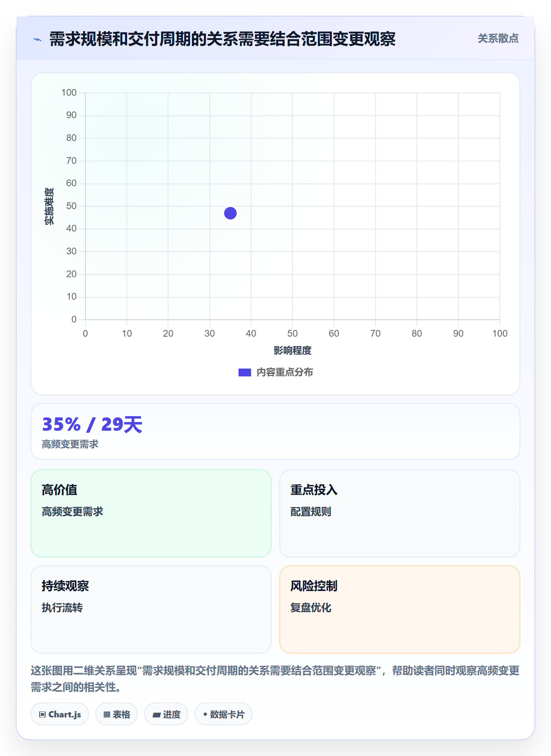Toggle the 内容重点分布 legend color box

pos(244,372)
